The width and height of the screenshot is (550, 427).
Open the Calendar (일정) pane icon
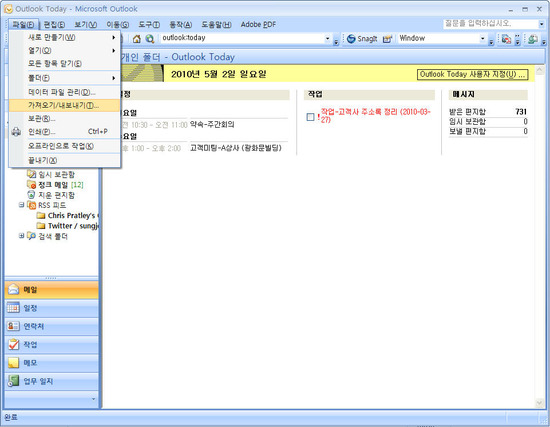pos(13,308)
